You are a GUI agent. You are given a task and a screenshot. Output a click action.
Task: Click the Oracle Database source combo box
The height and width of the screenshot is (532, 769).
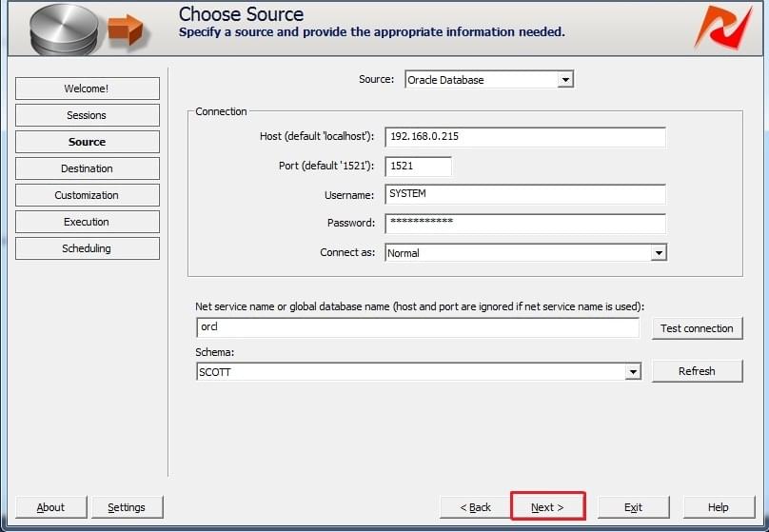coord(489,79)
